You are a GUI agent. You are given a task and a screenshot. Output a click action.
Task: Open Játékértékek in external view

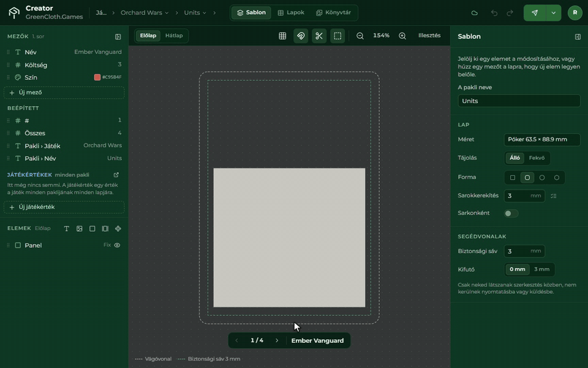[x=116, y=175]
